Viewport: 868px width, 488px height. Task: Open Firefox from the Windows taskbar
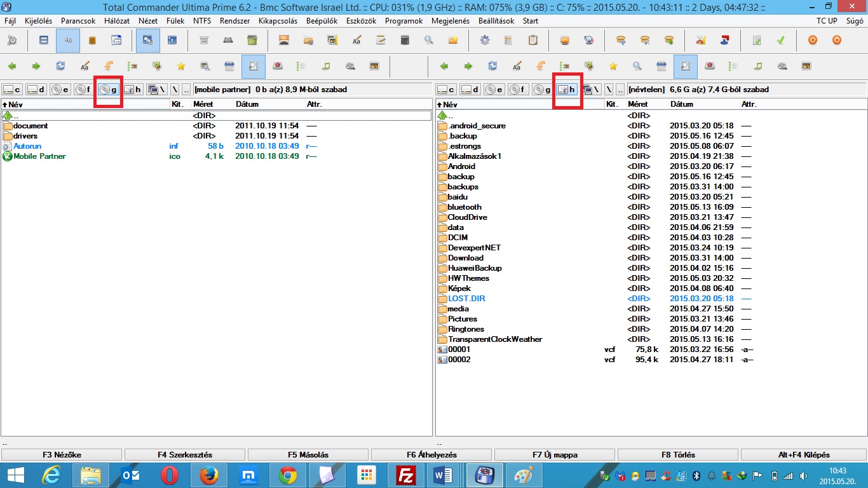208,475
